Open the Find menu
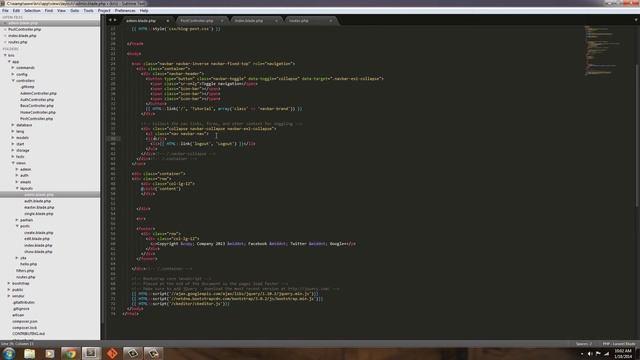The image size is (640, 360). click(49, 11)
